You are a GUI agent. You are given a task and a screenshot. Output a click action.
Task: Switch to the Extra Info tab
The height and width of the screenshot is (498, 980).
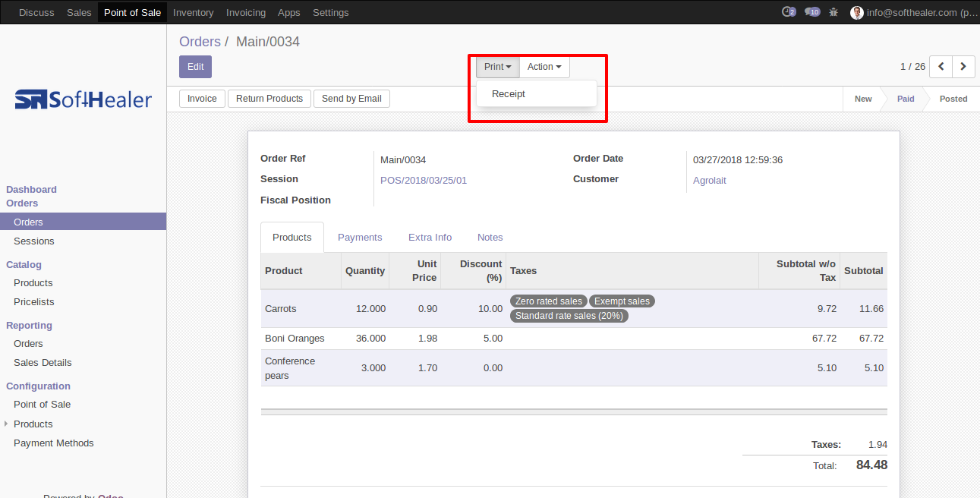[x=430, y=238]
